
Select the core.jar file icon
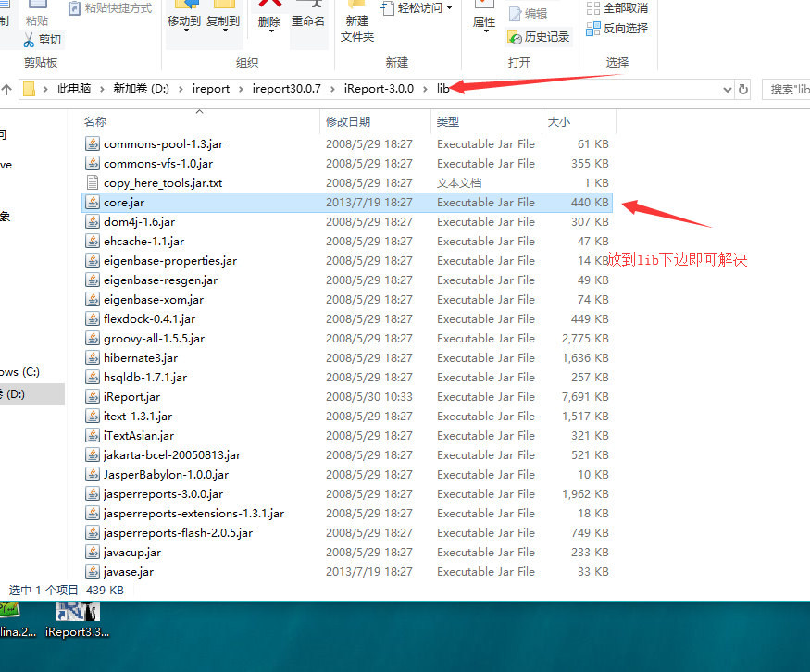93,203
